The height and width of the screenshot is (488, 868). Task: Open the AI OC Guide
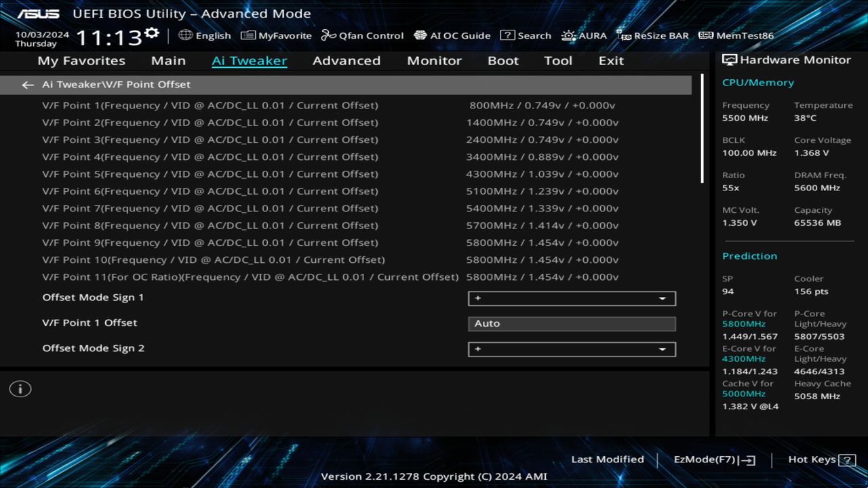click(x=452, y=35)
